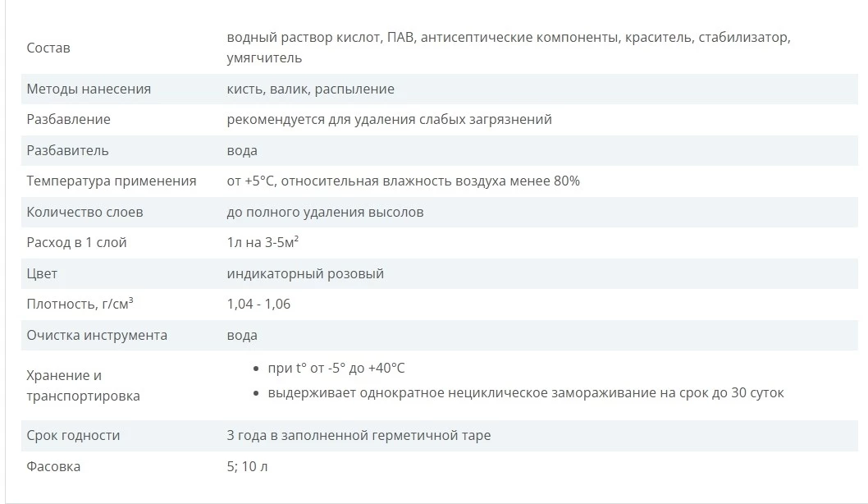868x504 pixels.
Task: Click the '1,04 - 1,06' density value
Action: click(x=258, y=304)
